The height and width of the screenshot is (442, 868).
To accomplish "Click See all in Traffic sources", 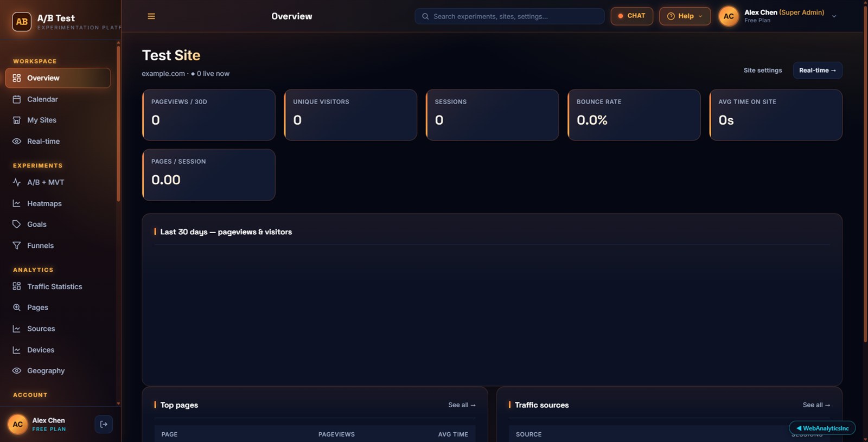I will (x=816, y=405).
